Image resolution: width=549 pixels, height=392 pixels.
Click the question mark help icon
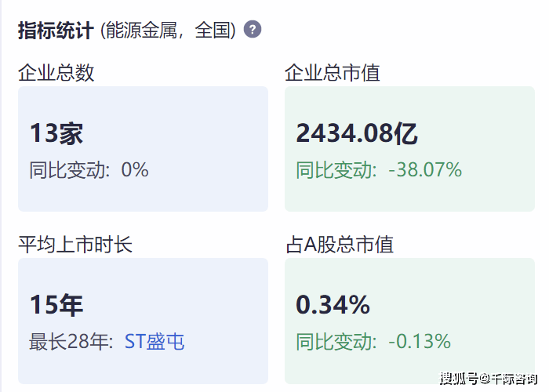(x=253, y=29)
